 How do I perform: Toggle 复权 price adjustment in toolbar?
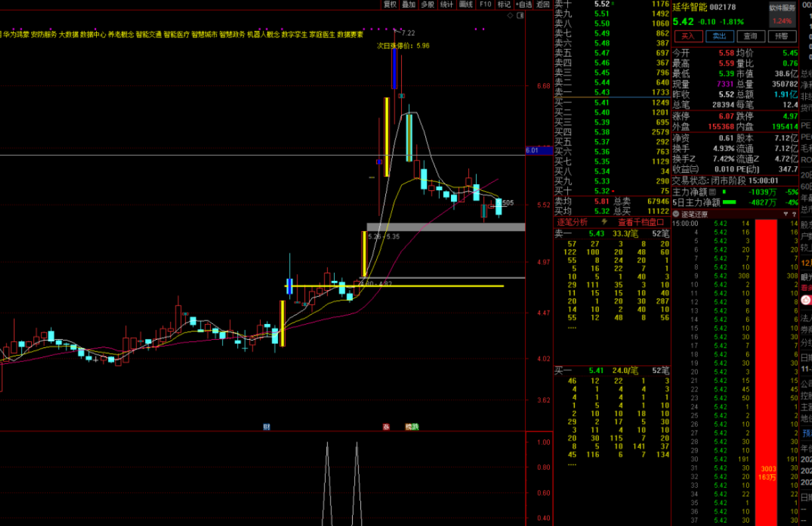tap(390, 4)
